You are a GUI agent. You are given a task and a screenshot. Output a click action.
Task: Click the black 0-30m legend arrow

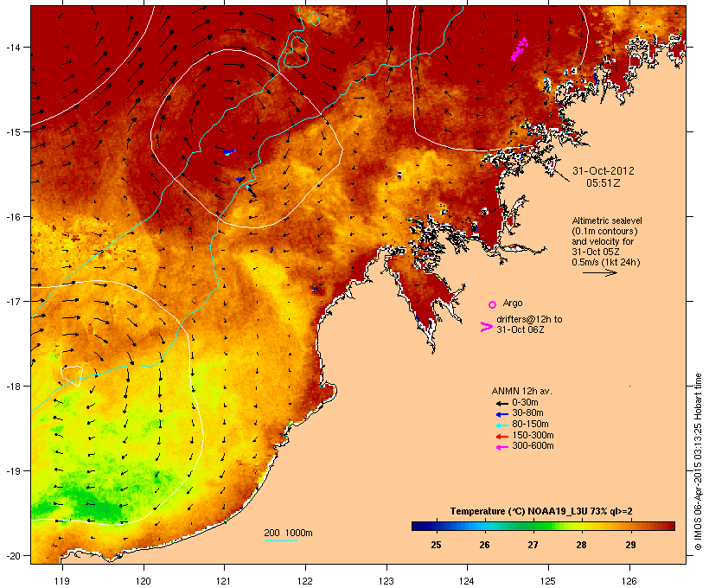coord(501,403)
